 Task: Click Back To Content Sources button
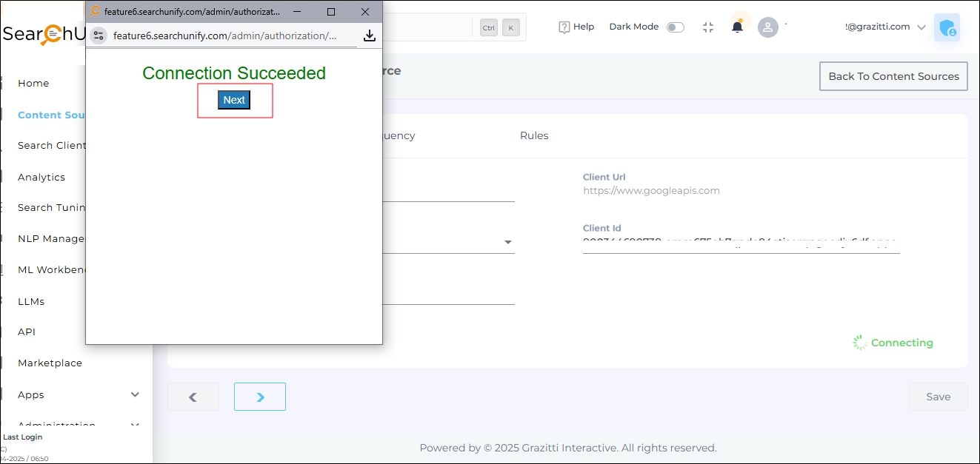(893, 76)
